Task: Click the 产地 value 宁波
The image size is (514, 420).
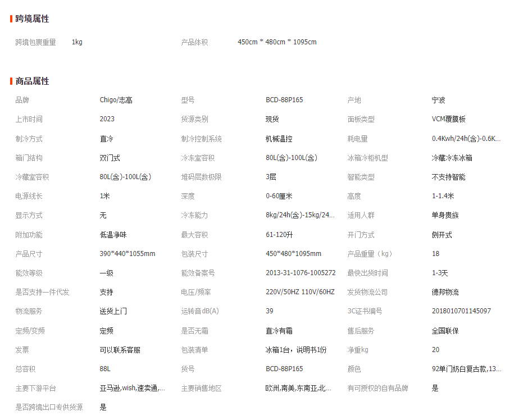Action: pos(438,100)
